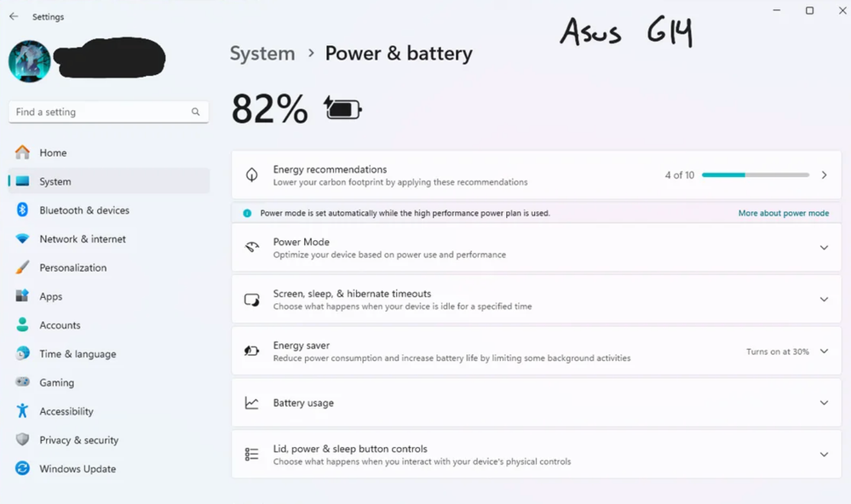The image size is (851, 504).
Task: Click the energy recommendations progress bar
Action: [x=755, y=175]
